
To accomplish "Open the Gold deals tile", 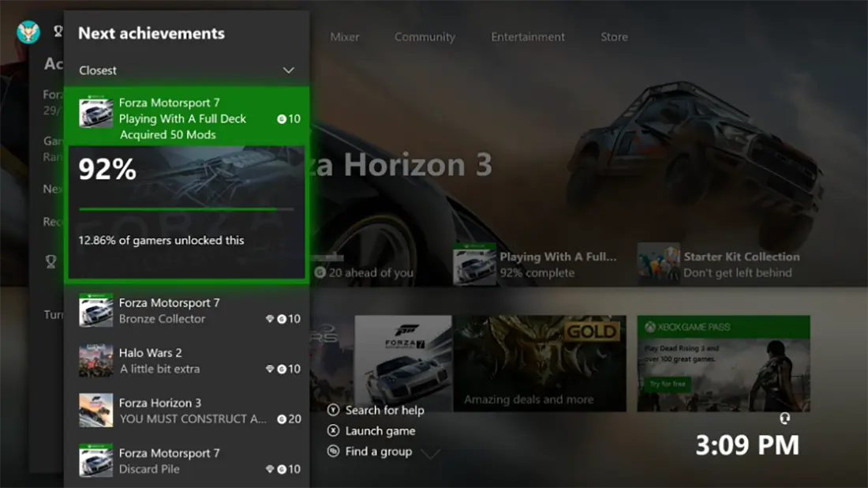I will (x=540, y=363).
